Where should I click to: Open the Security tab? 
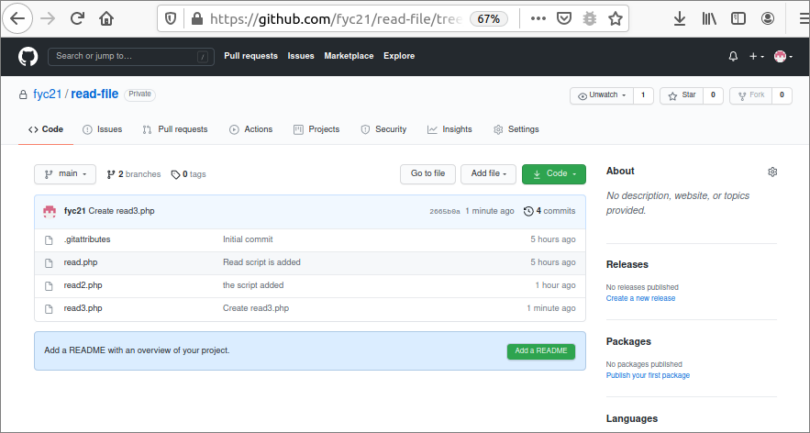coord(383,129)
